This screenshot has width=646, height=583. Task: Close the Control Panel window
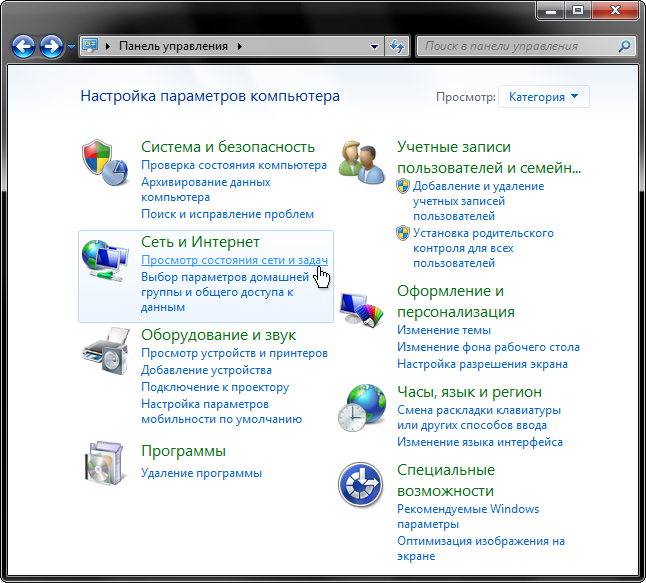(615, 10)
